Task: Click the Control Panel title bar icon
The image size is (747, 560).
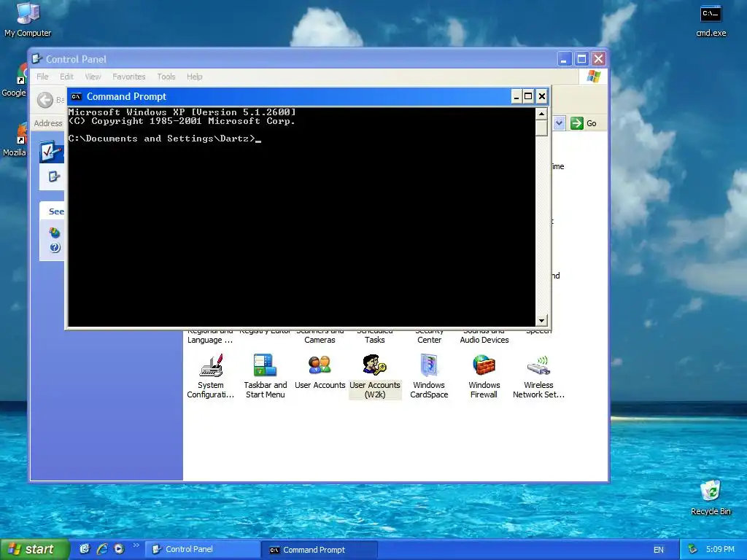Action: [x=36, y=59]
